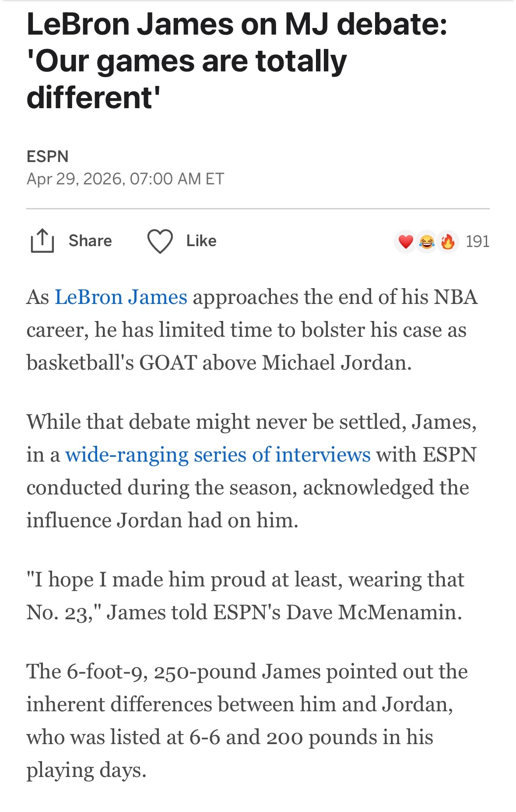
Task: Open the 191 reactions count
Action: 477,241
